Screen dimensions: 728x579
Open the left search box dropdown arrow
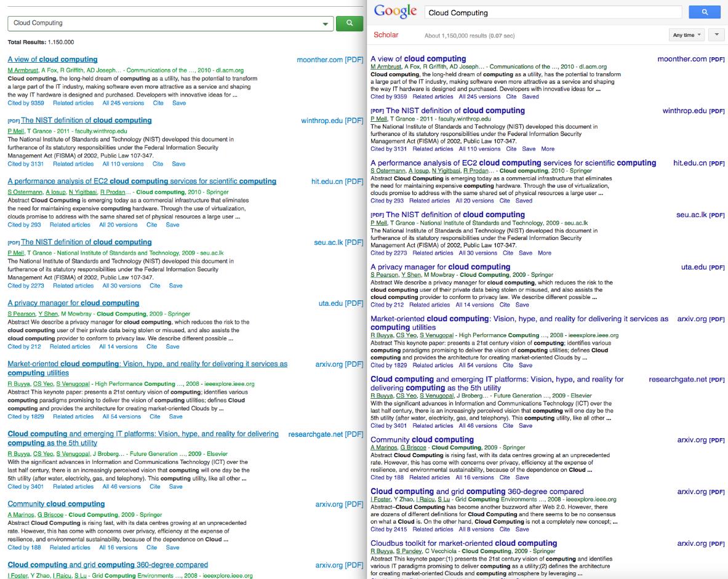pos(325,23)
